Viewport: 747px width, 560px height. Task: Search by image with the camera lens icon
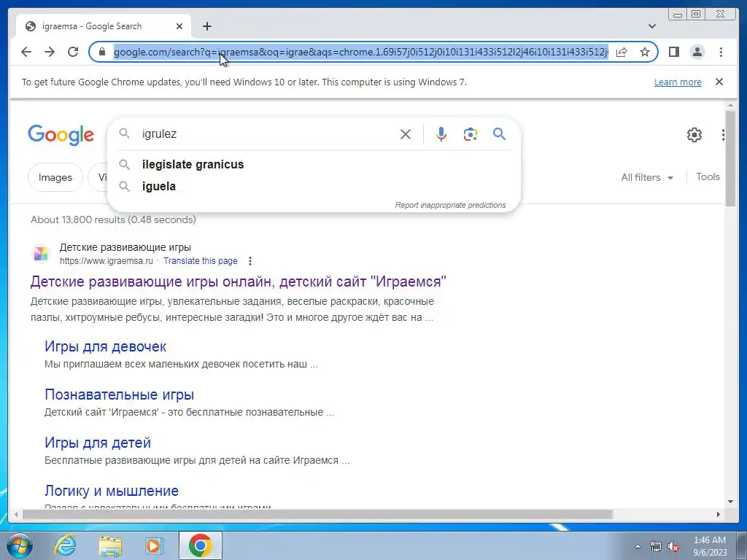click(471, 134)
